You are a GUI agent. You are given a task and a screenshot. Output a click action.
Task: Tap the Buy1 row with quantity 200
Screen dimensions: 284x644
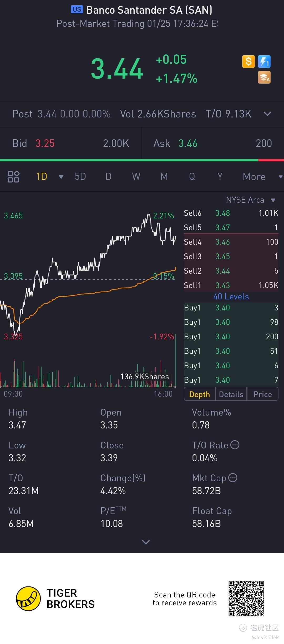[x=231, y=336]
